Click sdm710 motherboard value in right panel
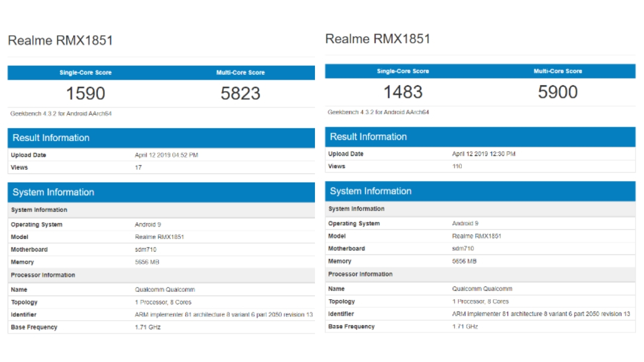 [463, 248]
